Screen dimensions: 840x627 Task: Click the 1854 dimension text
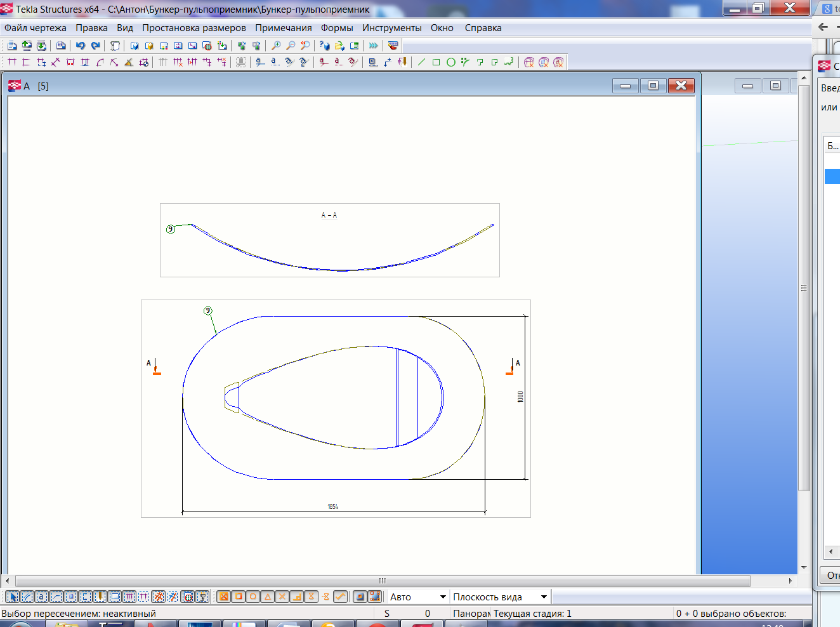pyautogui.click(x=333, y=506)
